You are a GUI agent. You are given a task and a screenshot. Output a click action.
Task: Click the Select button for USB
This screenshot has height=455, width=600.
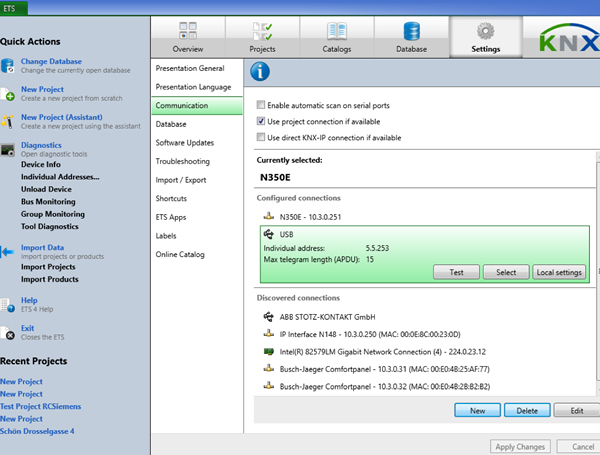coord(506,272)
